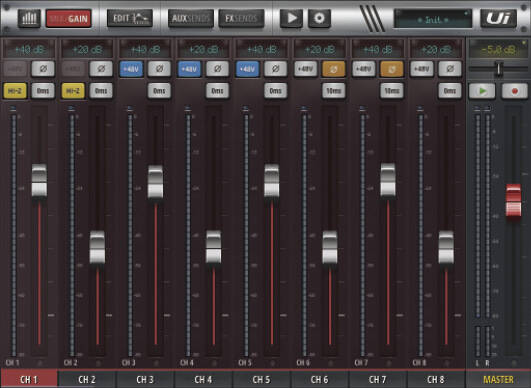Start master media playback with green play

[x=482, y=91]
